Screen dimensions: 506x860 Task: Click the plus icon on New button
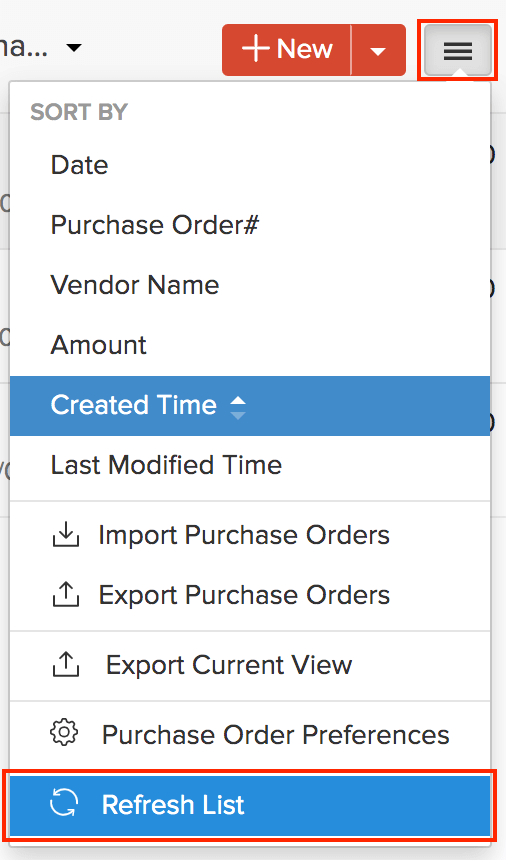click(x=255, y=49)
